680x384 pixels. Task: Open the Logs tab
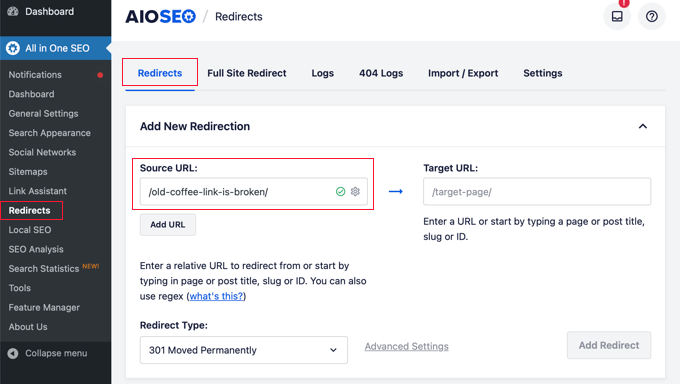click(x=323, y=73)
